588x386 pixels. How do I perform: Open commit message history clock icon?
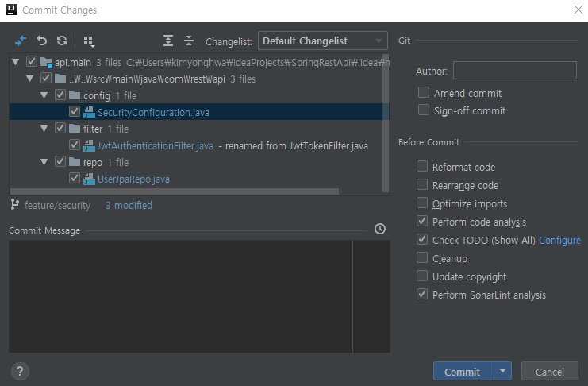pyautogui.click(x=380, y=229)
